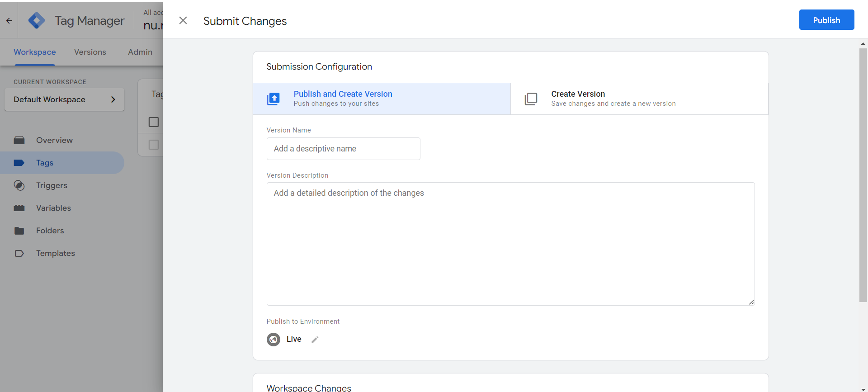Click the Create Version copy icon
The image size is (868, 392).
point(531,99)
